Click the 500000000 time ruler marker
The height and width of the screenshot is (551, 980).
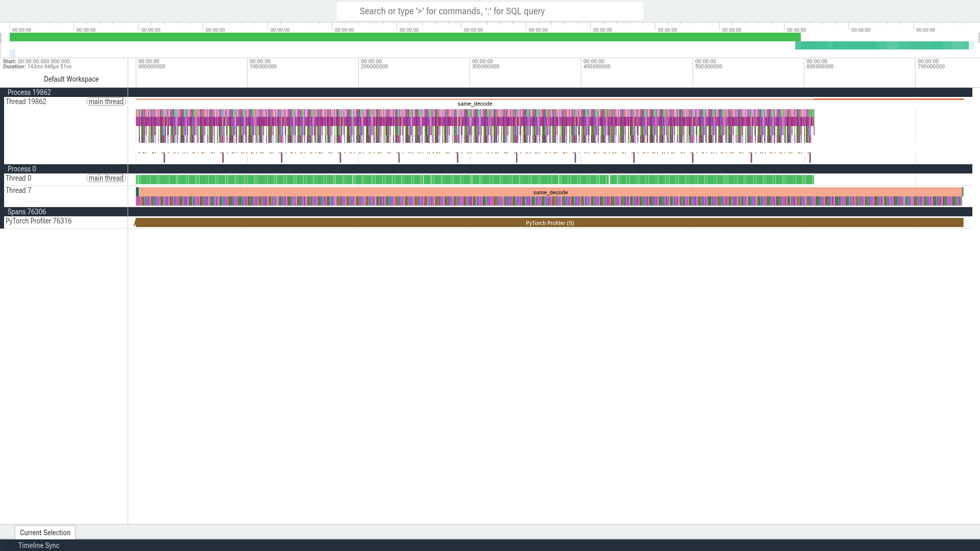[708, 64]
